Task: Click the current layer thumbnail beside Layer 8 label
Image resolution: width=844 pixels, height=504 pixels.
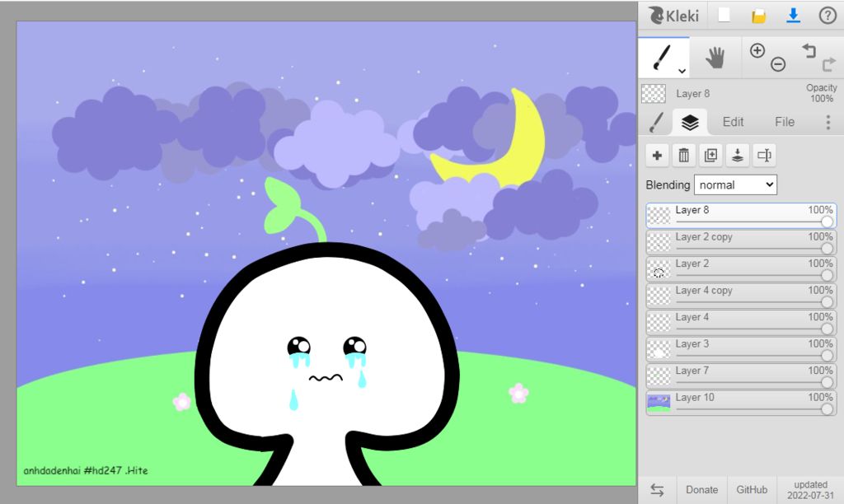Action: tap(654, 94)
